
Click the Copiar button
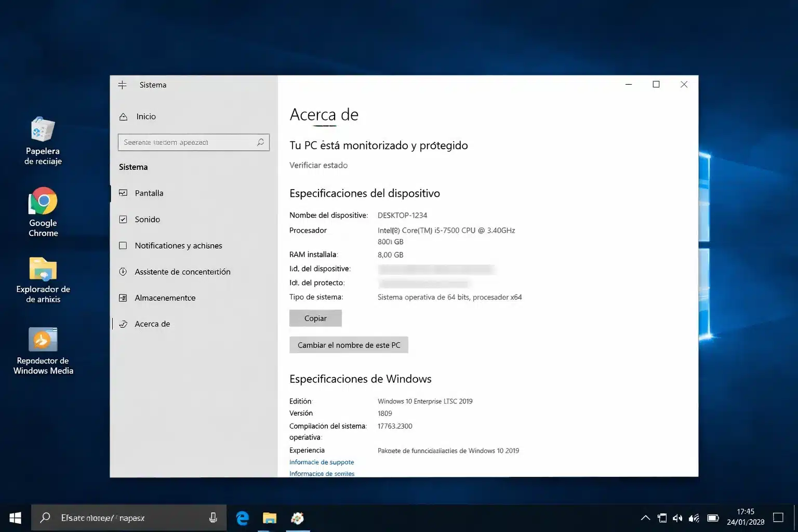pos(315,318)
